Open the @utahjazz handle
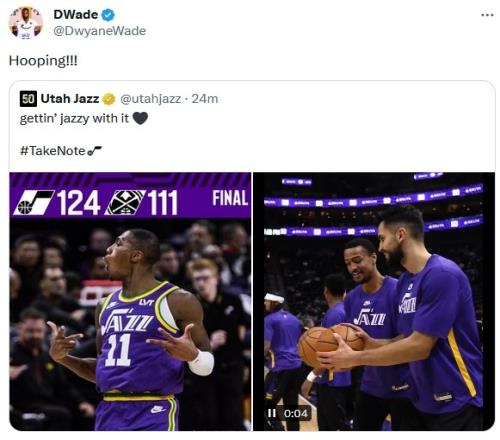The image size is (500, 440). point(150,99)
